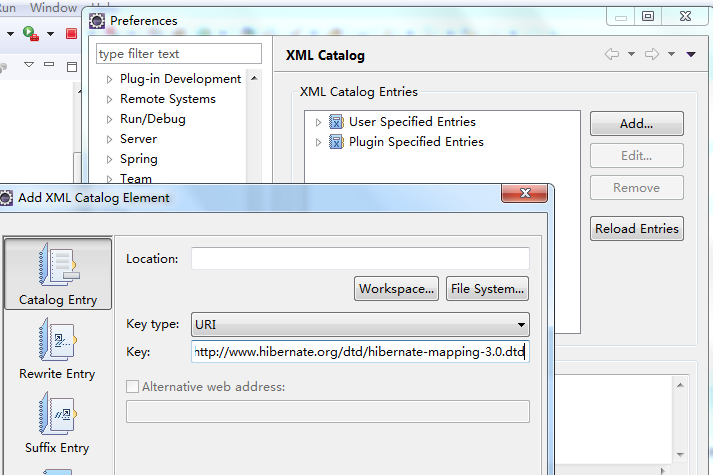713x475 pixels.
Task: Open the forward history dropdown arrow
Action: point(671,54)
